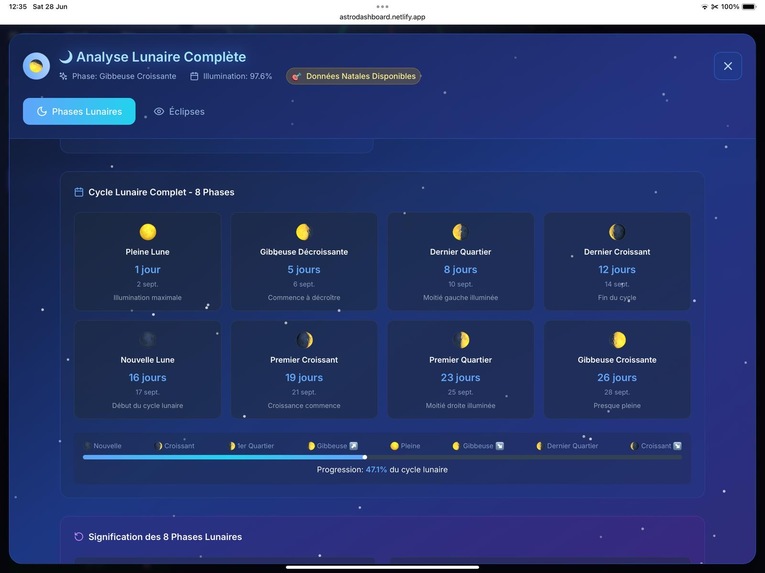Click the '17 sept.' date text

[147, 392]
